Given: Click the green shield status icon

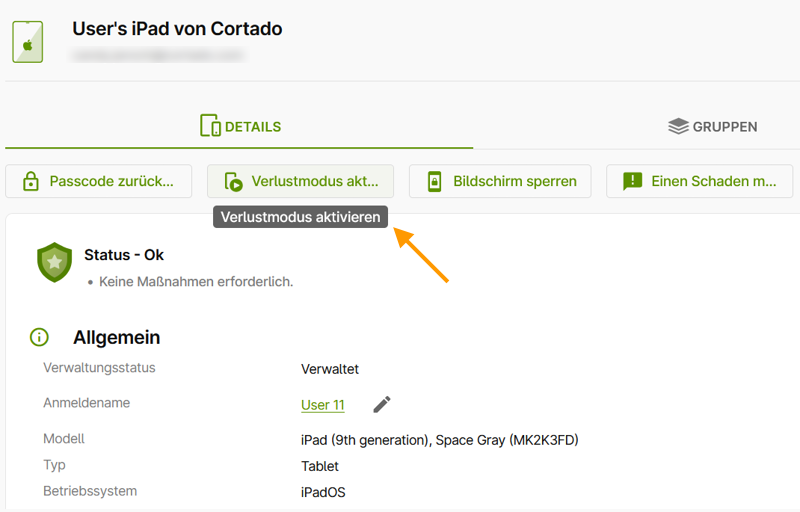Looking at the screenshot, I should (x=54, y=262).
